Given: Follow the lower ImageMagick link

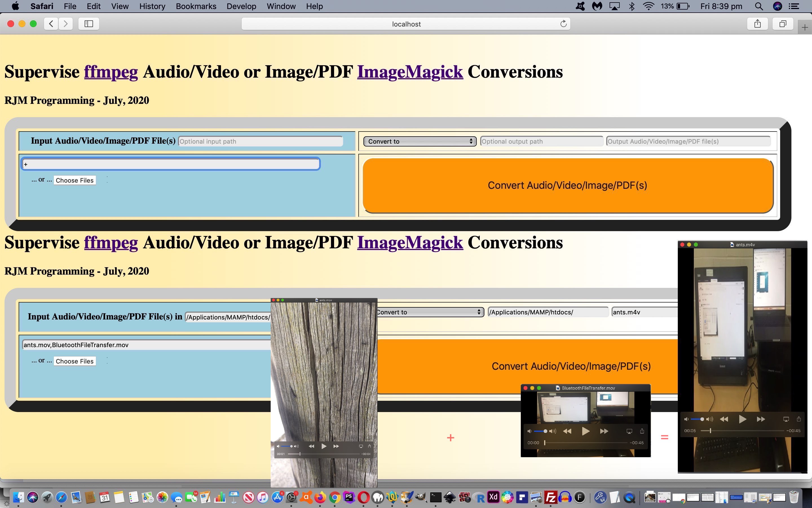Looking at the screenshot, I should coord(410,243).
